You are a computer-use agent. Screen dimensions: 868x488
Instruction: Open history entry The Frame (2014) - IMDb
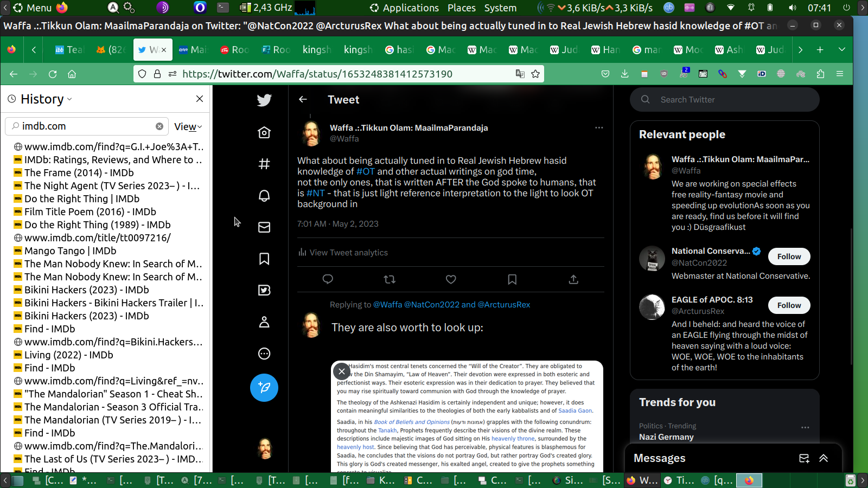79,172
